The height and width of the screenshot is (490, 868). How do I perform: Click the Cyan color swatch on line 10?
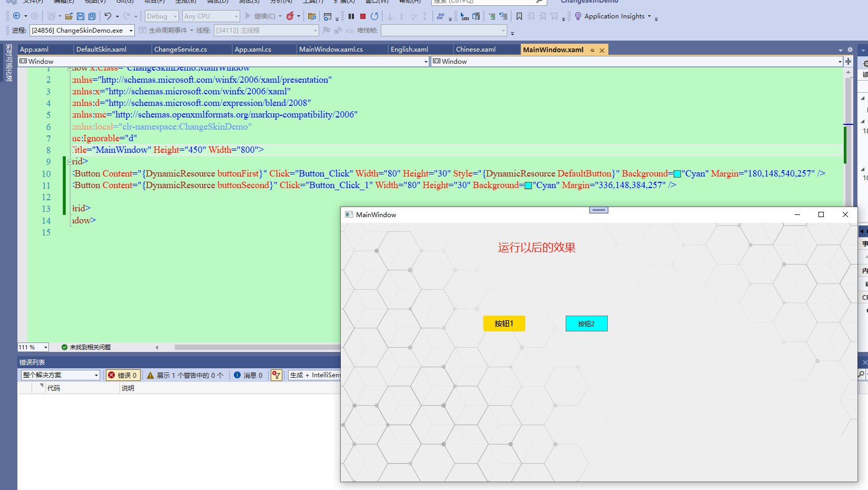click(677, 174)
